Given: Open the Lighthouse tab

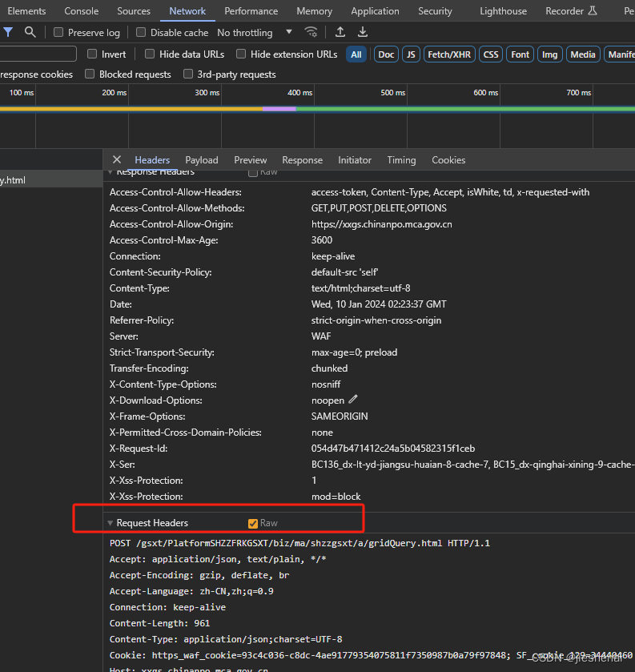Looking at the screenshot, I should 503,11.
